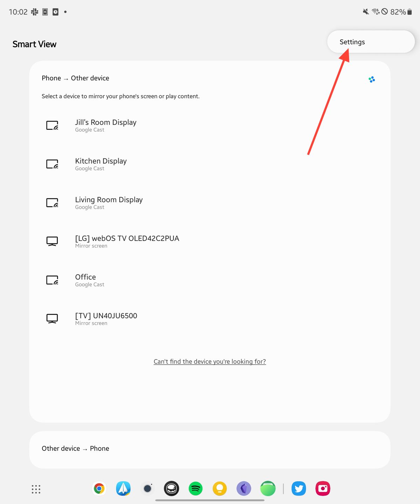Tap the muted sound icon in status bar
420x504 pixels.
click(365, 12)
